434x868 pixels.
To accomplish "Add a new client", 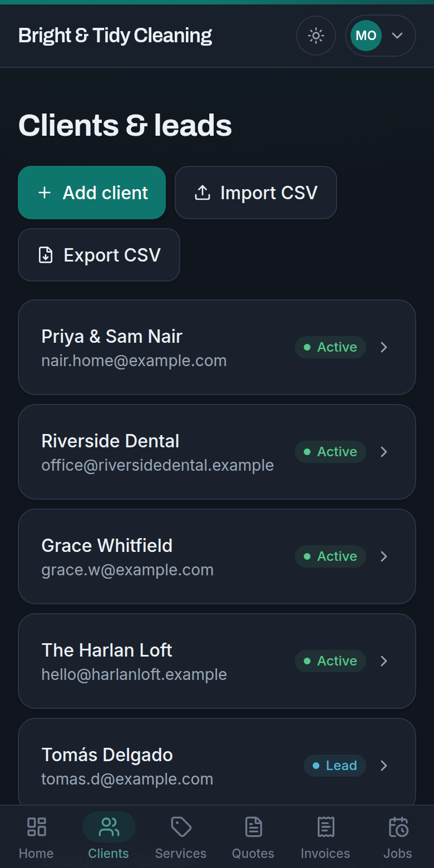I will 92,193.
